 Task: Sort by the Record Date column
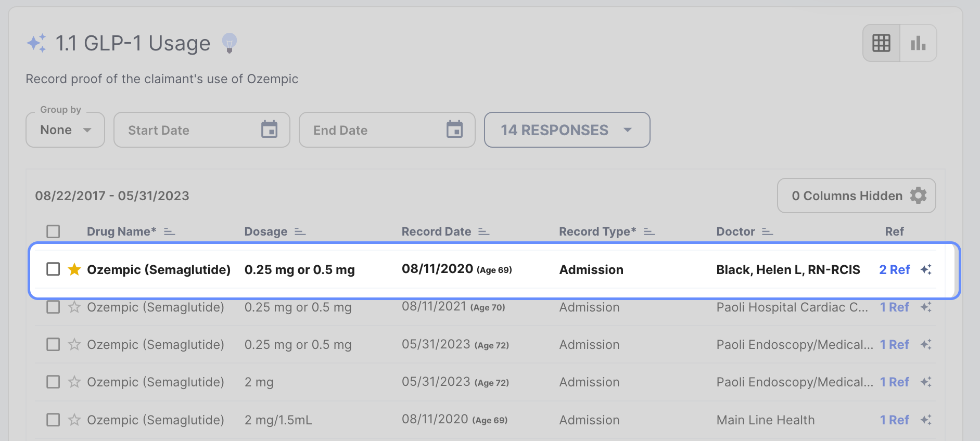483,231
